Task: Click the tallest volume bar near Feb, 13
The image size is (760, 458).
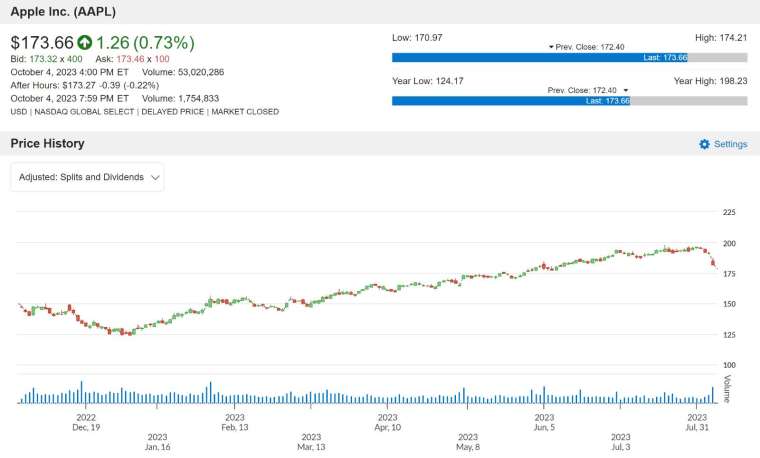Action: (x=210, y=393)
